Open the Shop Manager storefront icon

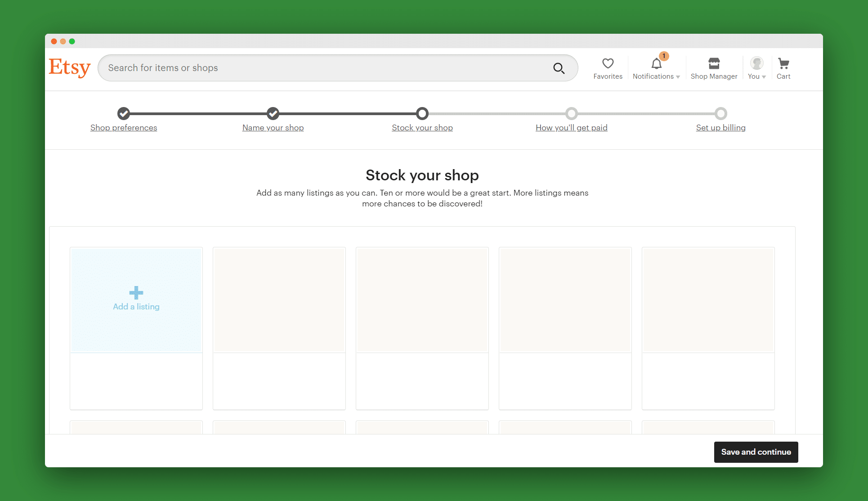point(714,63)
